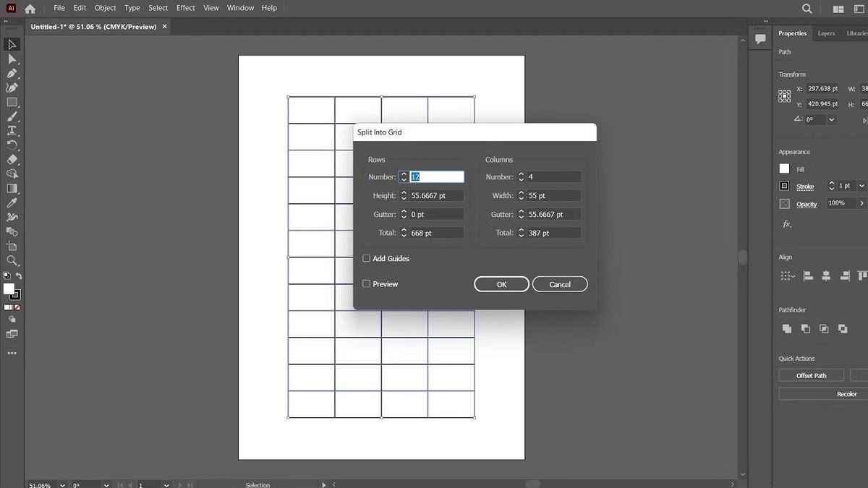Image resolution: width=868 pixels, height=488 pixels.
Task: Click the toolbar Fill color box
Action: (x=9, y=288)
